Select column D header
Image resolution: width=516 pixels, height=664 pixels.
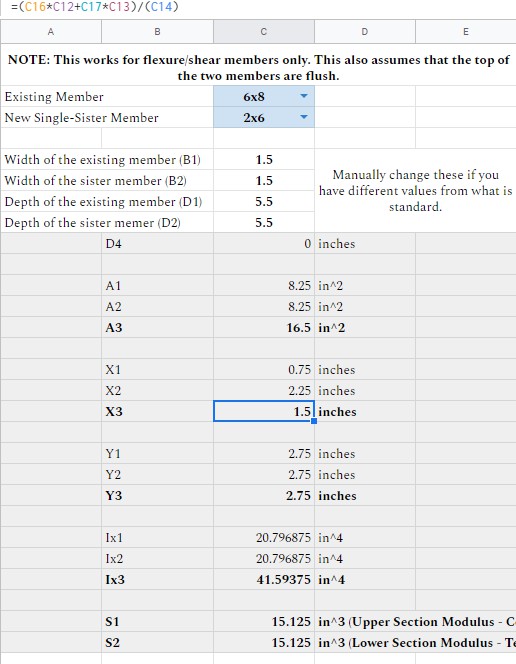pyautogui.click(x=365, y=32)
